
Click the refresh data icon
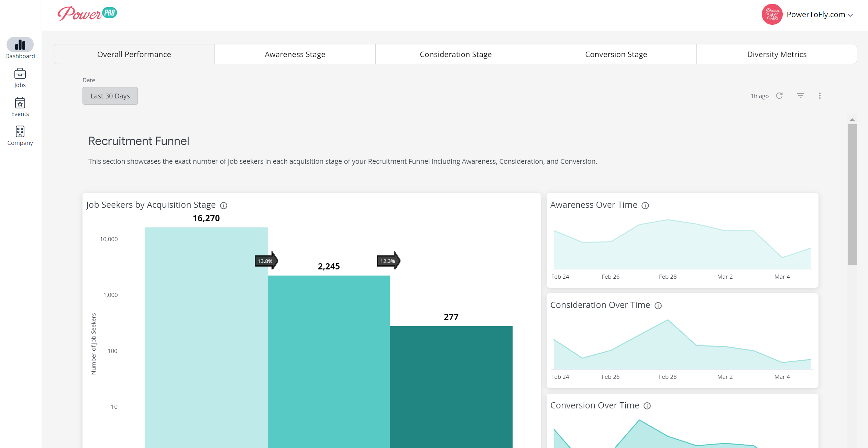pos(779,96)
